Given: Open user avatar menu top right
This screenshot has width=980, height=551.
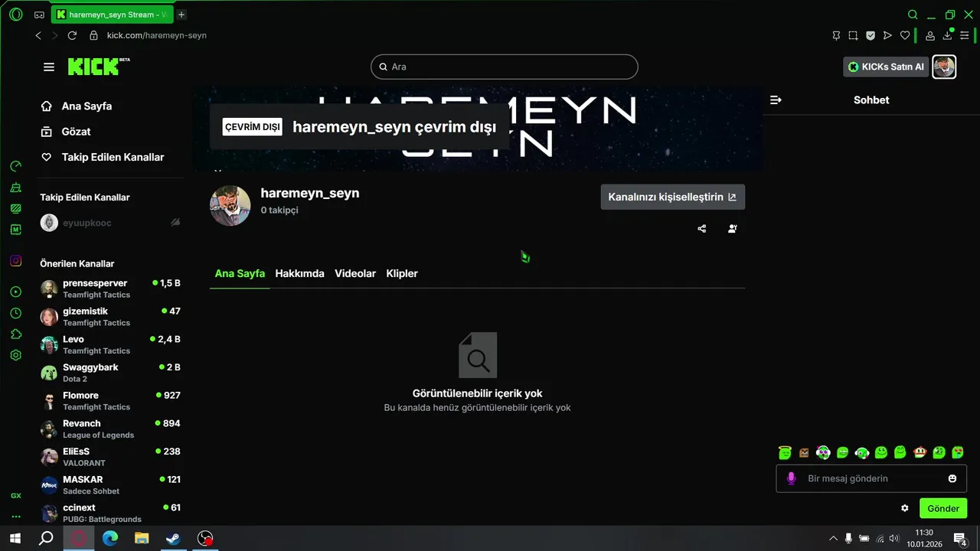Looking at the screenshot, I should click(x=944, y=67).
